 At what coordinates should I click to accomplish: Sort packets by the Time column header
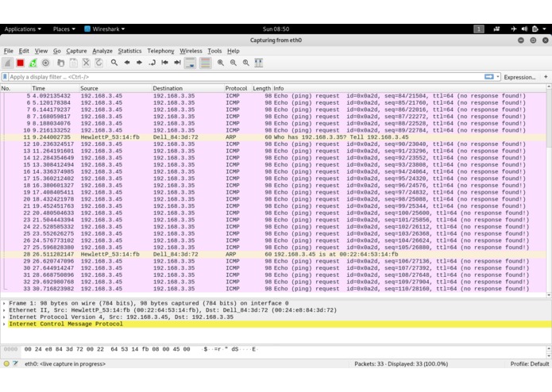click(x=56, y=88)
